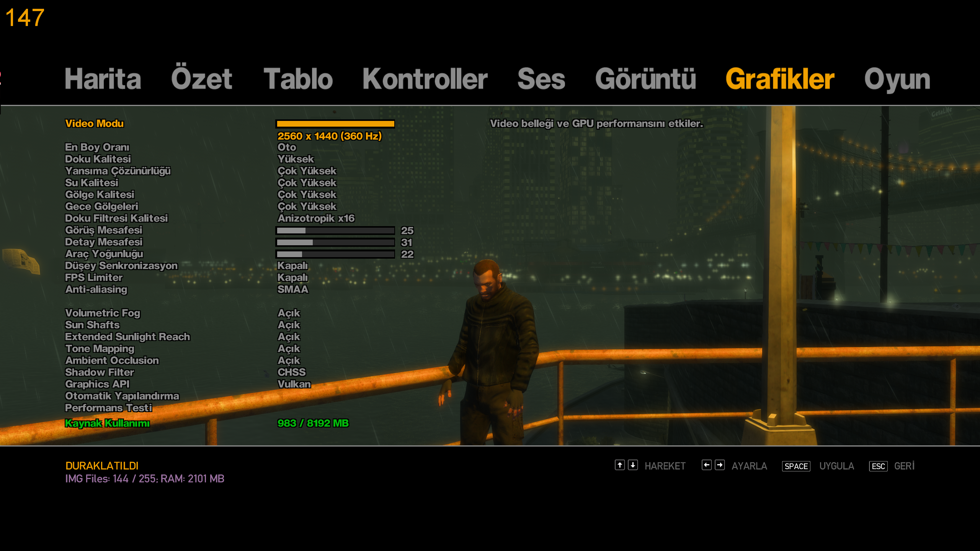
Task: Toggle FPS Limiter Kapalı value
Action: click(292, 277)
